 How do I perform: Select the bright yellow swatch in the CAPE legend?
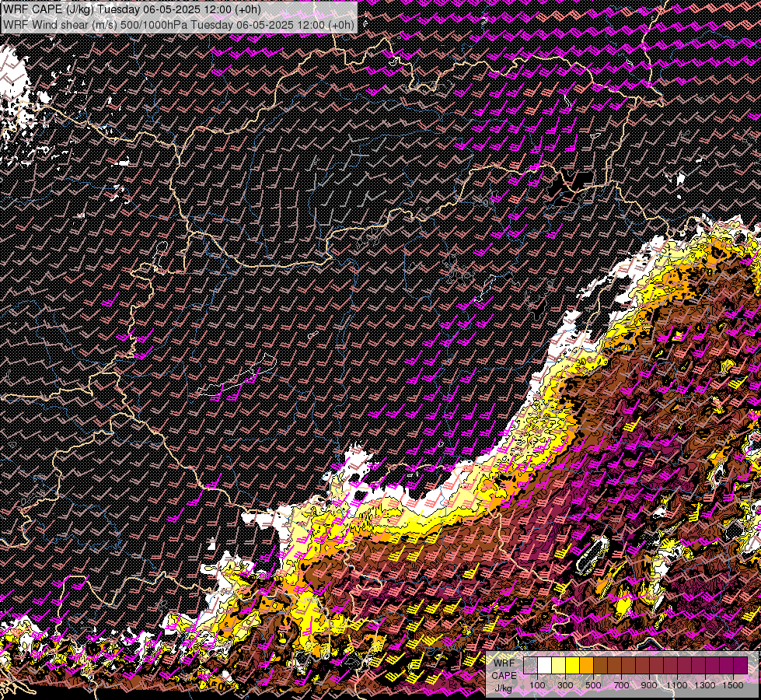point(573,665)
